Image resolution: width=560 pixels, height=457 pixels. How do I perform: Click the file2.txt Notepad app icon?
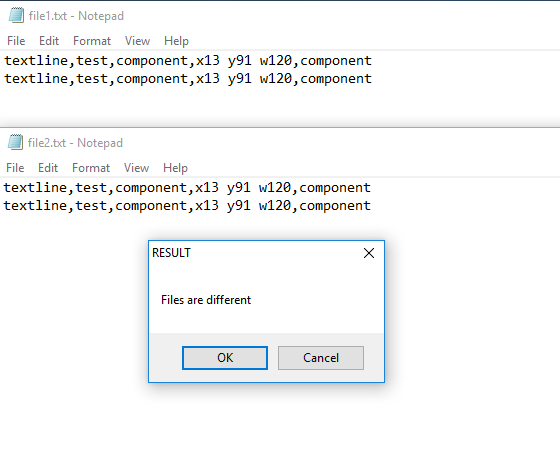click(x=15, y=142)
